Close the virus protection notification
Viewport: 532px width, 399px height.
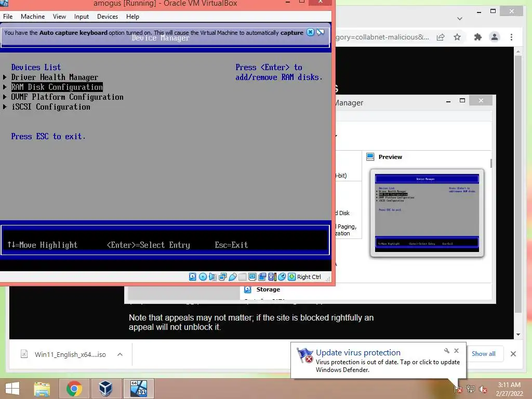pos(456,351)
